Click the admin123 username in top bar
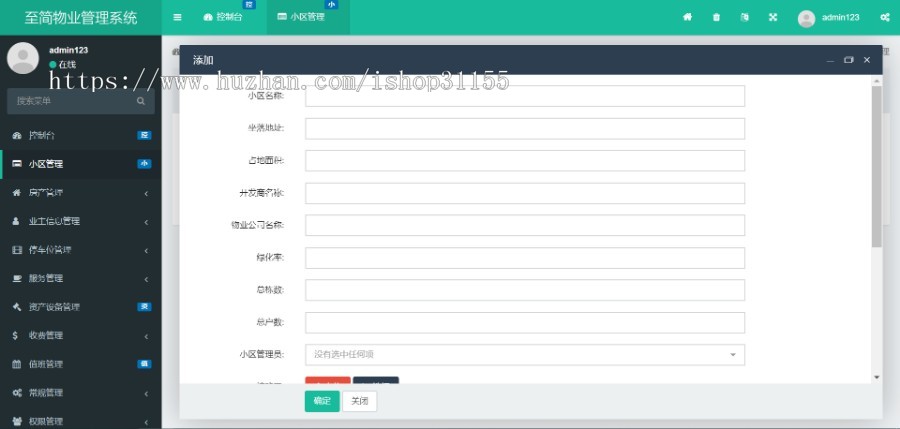The height and width of the screenshot is (429, 900). (840, 17)
